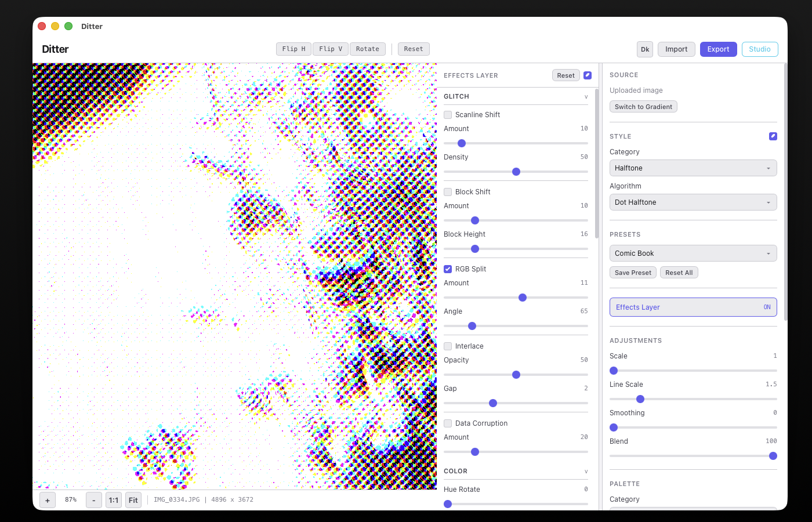Disable the RGB Split checkbox
The image size is (812, 522).
point(448,269)
